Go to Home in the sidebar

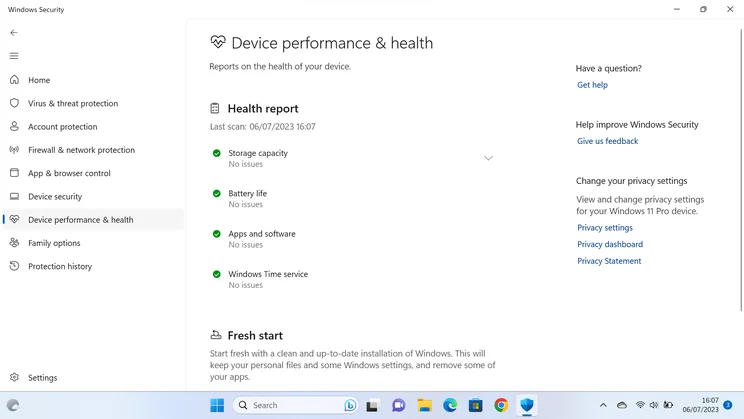tap(93, 80)
